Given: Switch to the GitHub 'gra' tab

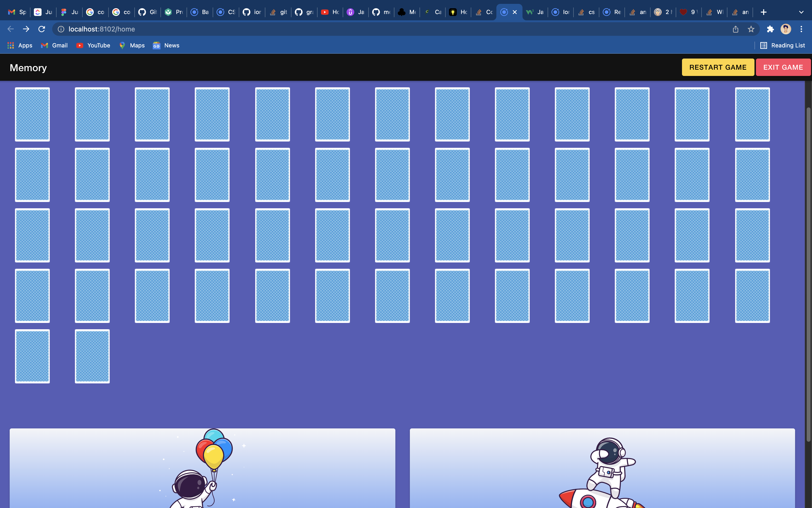Looking at the screenshot, I should (304, 12).
